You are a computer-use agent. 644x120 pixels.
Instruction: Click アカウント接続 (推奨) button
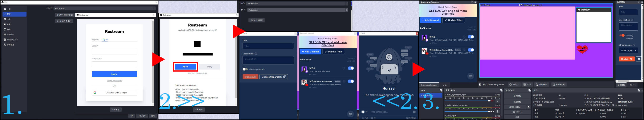pos(65,15)
